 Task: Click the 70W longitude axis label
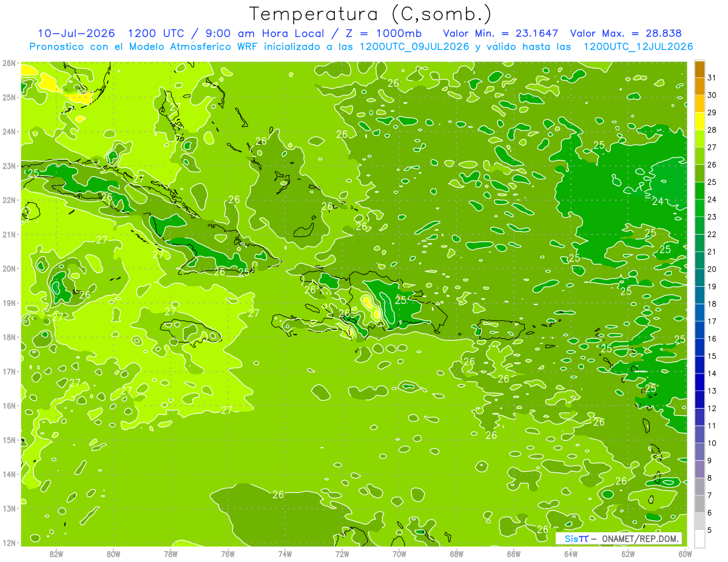click(x=399, y=554)
